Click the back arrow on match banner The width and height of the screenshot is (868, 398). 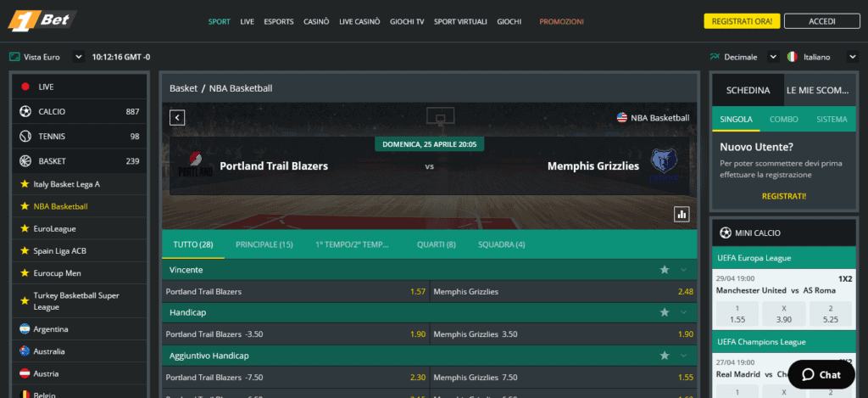pyautogui.click(x=177, y=117)
